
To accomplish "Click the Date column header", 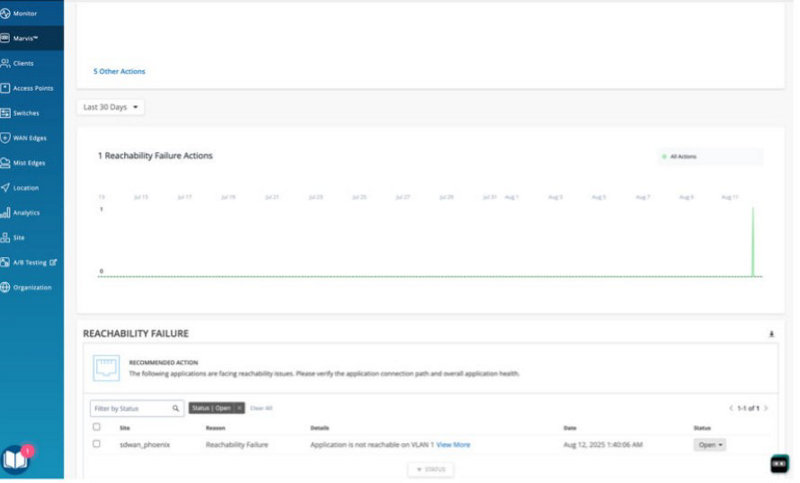I will point(570,428).
